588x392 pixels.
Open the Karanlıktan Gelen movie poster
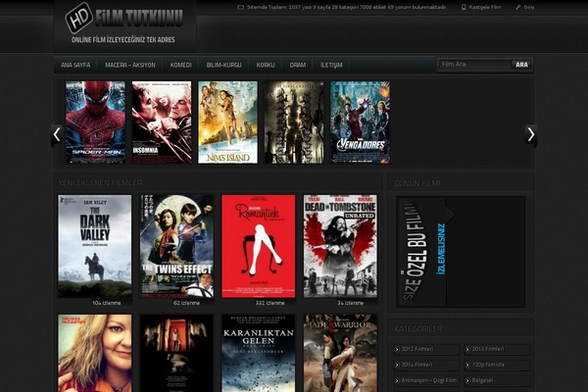[259, 353]
